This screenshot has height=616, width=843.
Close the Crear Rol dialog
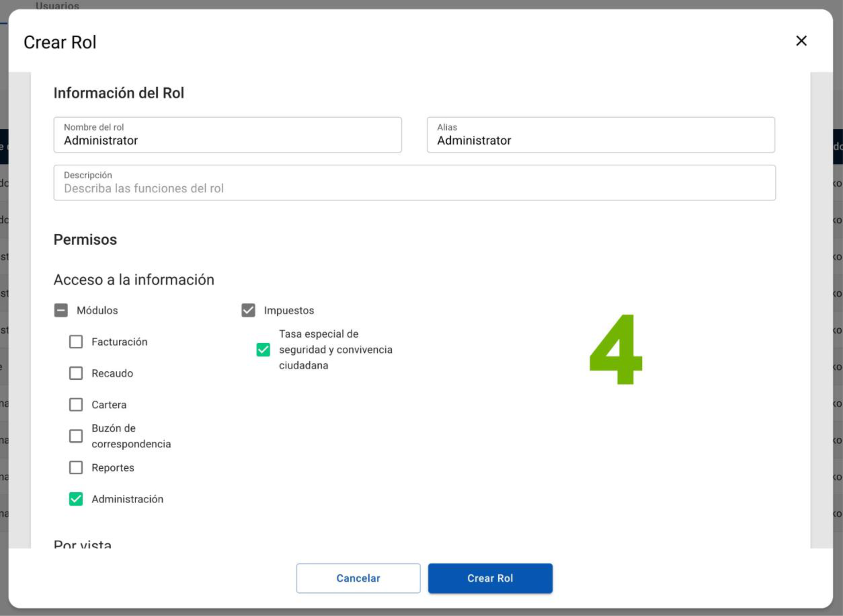[x=801, y=41]
